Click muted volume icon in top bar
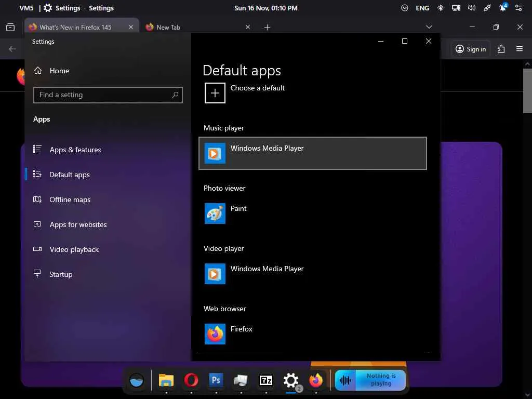The image size is (532, 399). 472,8
